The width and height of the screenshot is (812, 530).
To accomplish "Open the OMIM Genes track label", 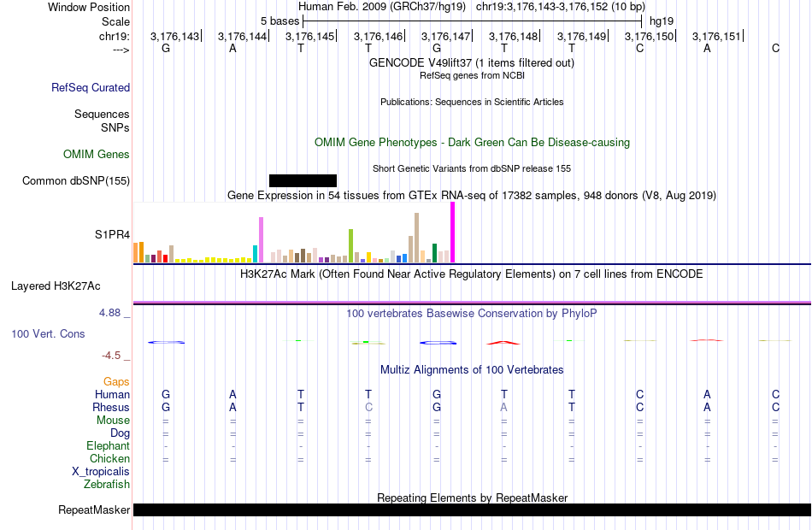I will point(97,155).
